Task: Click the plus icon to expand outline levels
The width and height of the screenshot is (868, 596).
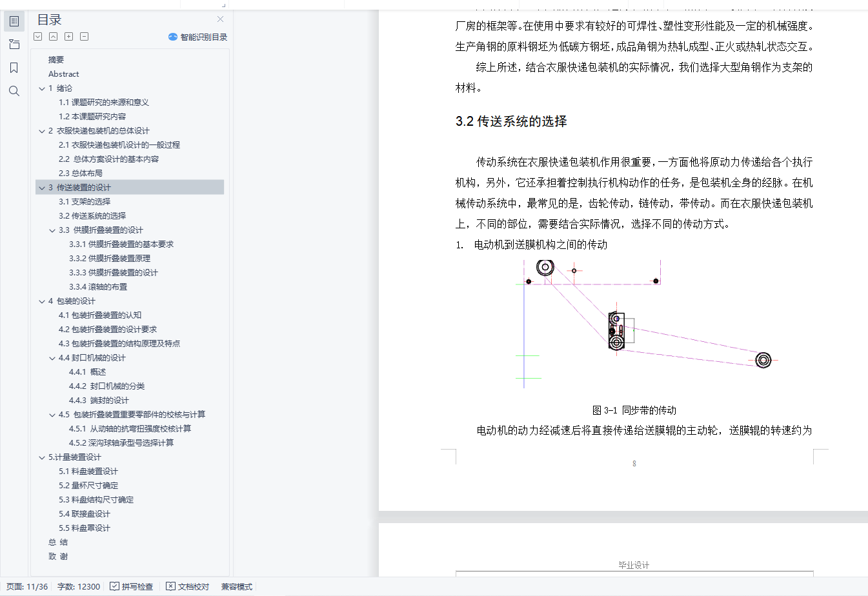Action: pos(69,37)
